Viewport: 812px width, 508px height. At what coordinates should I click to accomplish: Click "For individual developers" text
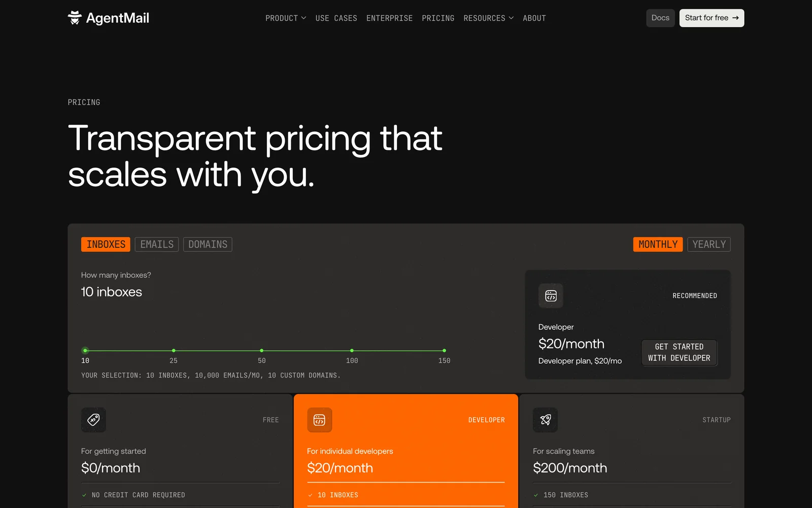350,451
